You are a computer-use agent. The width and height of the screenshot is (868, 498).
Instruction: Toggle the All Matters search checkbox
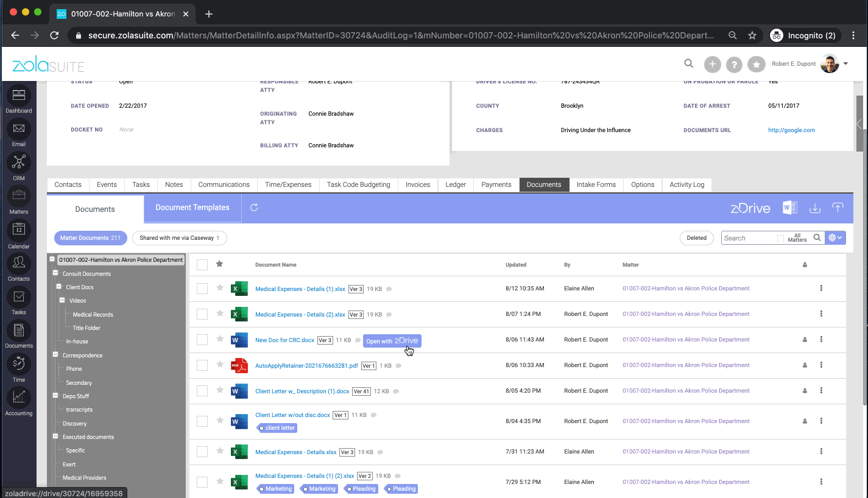(x=781, y=238)
